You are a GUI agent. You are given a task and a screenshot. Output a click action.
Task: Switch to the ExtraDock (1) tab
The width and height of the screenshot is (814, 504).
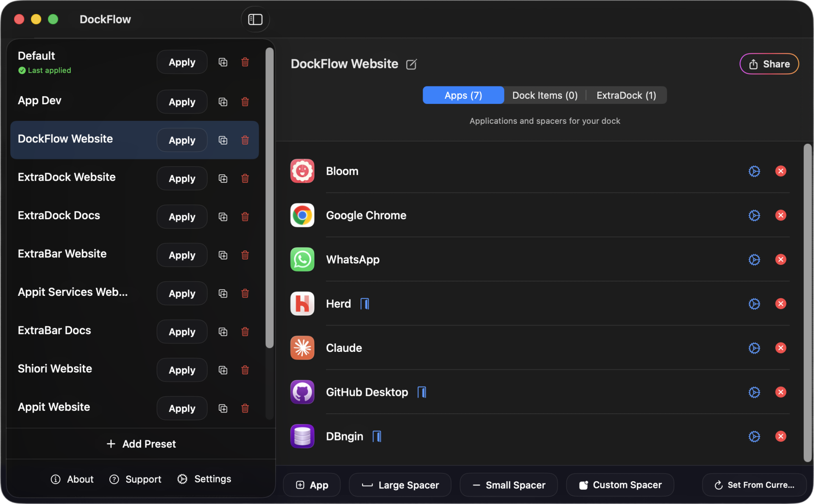626,95
